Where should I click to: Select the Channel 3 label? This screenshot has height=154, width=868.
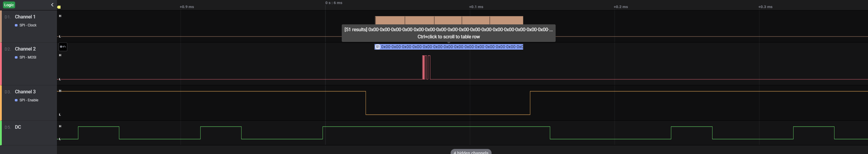[25, 92]
